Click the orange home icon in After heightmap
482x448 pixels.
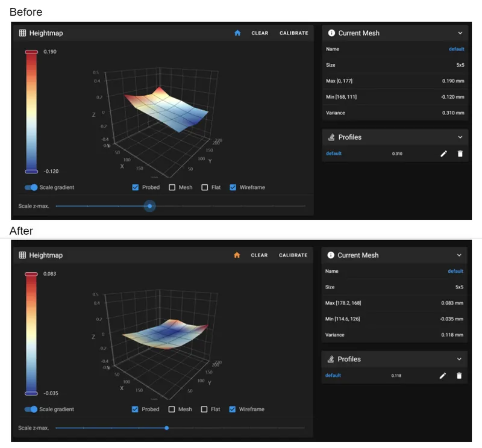[237, 255]
